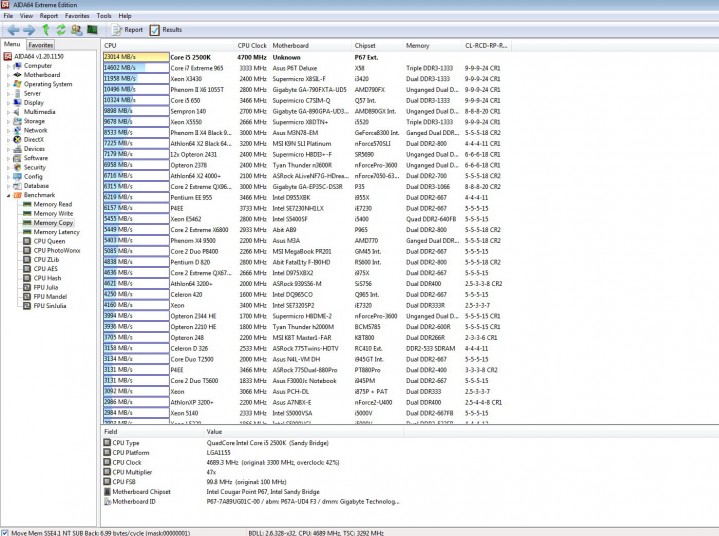The image size is (719, 536).
Task: Click the FPU Julia benchmark icon
Action: [x=27, y=287]
